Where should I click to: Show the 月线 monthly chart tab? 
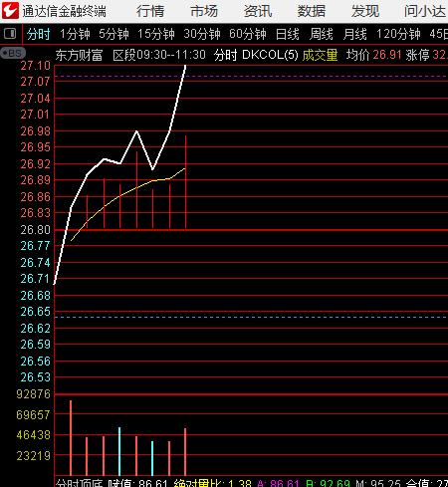354,34
